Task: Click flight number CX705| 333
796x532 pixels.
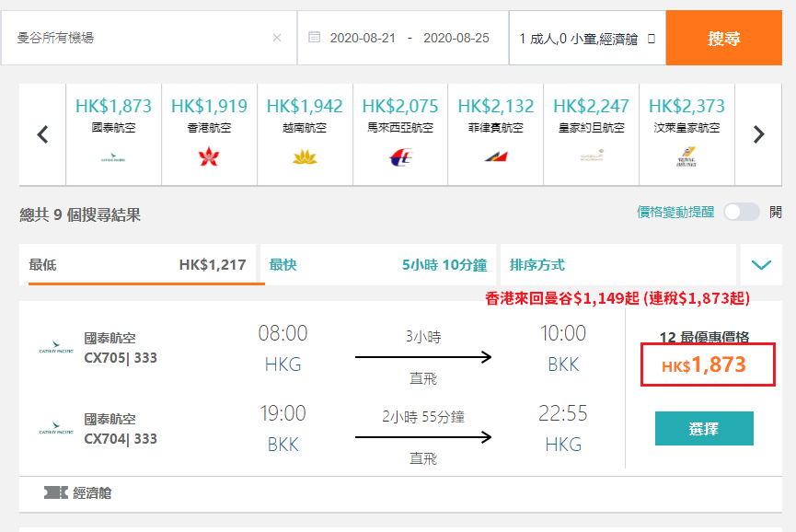Action: pos(121,358)
